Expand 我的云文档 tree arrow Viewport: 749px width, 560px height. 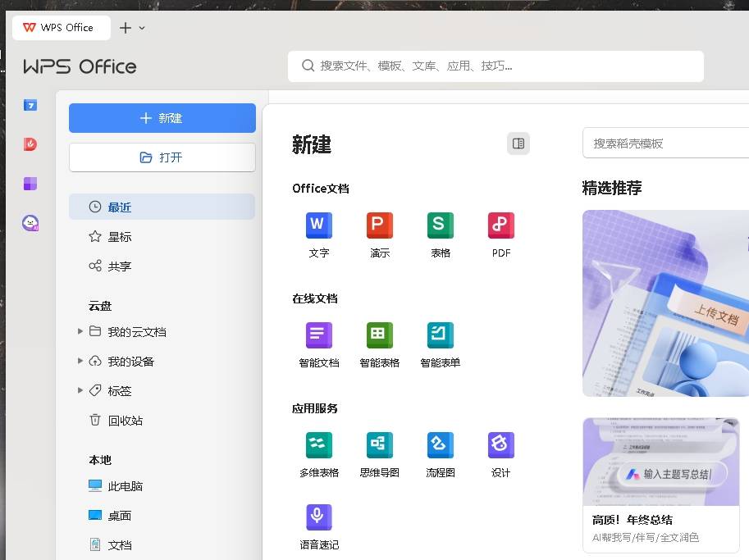(80, 331)
